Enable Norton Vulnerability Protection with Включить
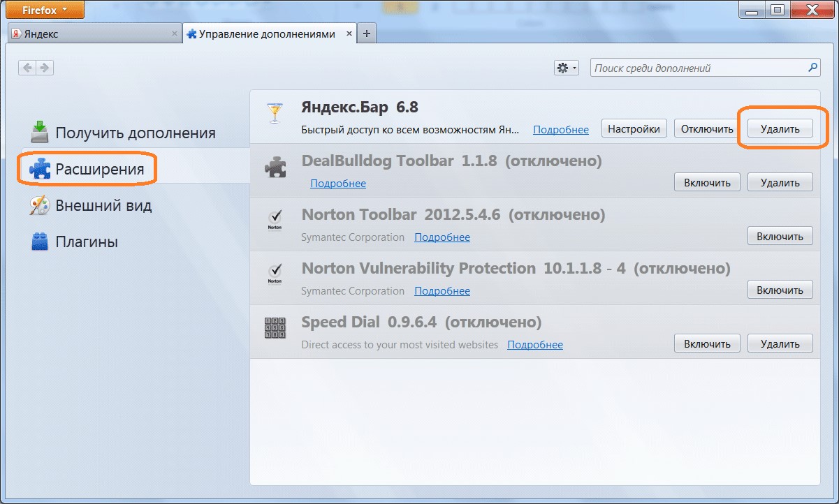The height and width of the screenshot is (504, 839). 780,290
